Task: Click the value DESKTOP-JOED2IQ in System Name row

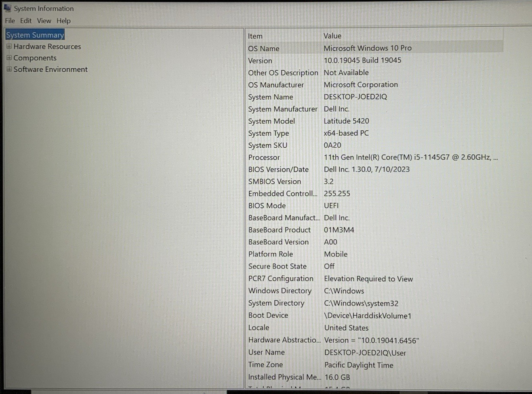Action: [355, 96]
